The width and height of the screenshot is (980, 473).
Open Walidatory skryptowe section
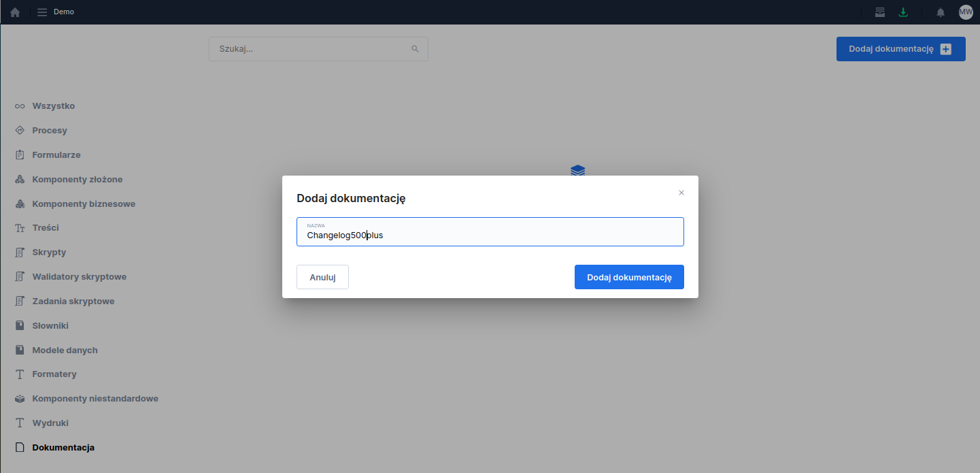click(79, 277)
